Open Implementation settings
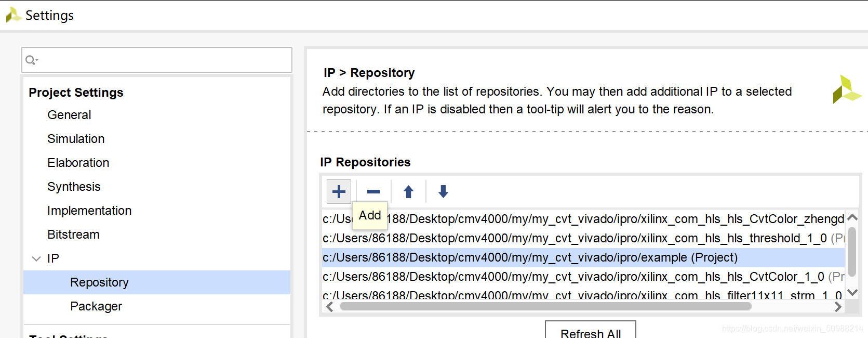 click(89, 211)
